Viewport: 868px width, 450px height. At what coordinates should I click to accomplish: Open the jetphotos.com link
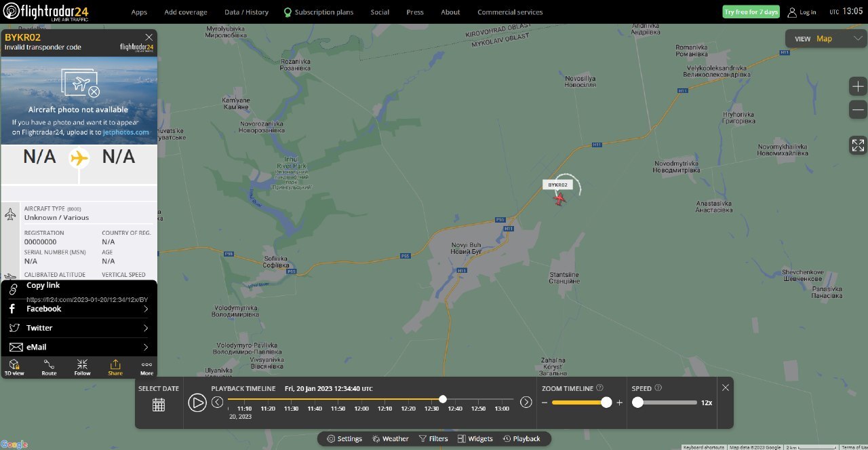[x=126, y=132]
